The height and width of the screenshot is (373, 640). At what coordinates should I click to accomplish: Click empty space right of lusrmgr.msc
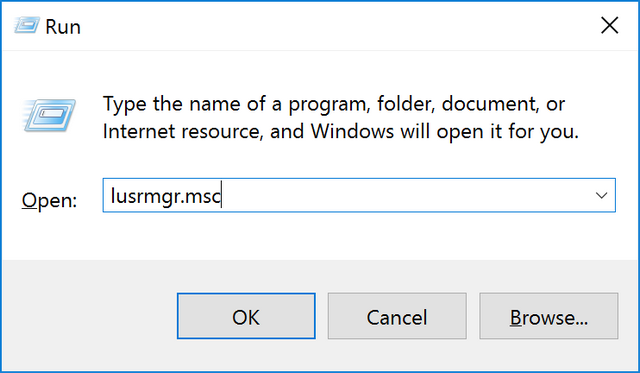404,195
